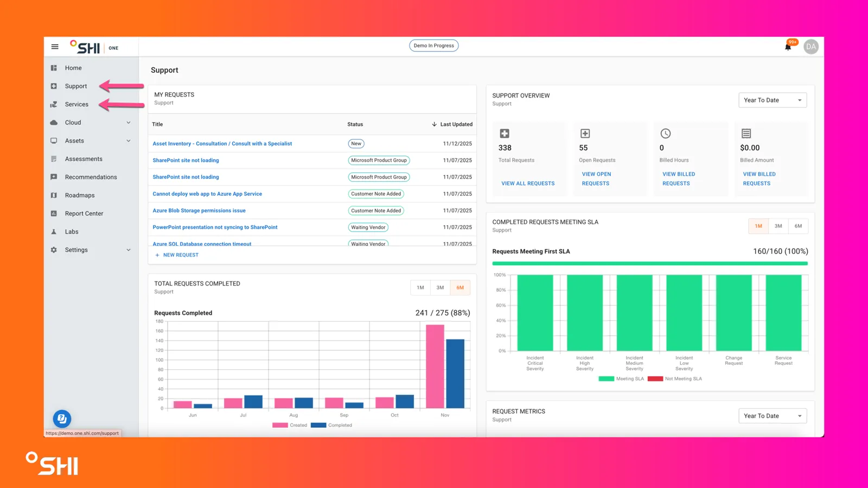Click the Report Center chart icon
Screen dimensions: 868x488
point(54,214)
